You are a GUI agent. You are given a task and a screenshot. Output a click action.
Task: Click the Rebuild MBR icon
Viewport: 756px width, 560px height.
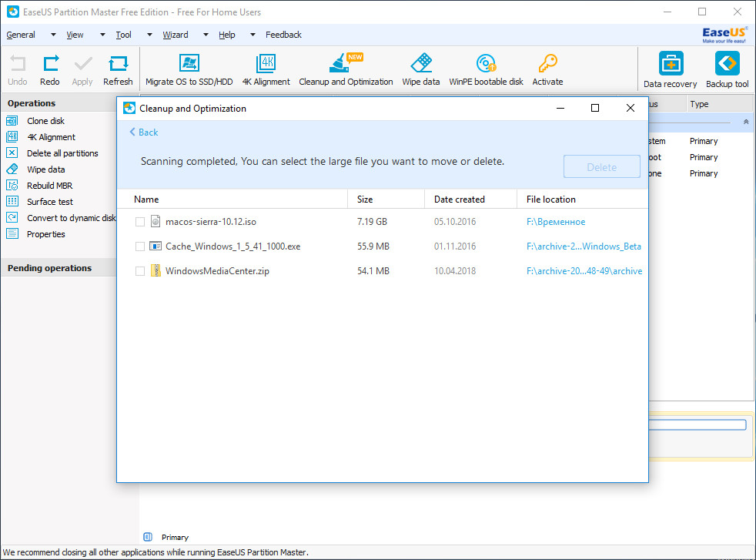point(12,185)
